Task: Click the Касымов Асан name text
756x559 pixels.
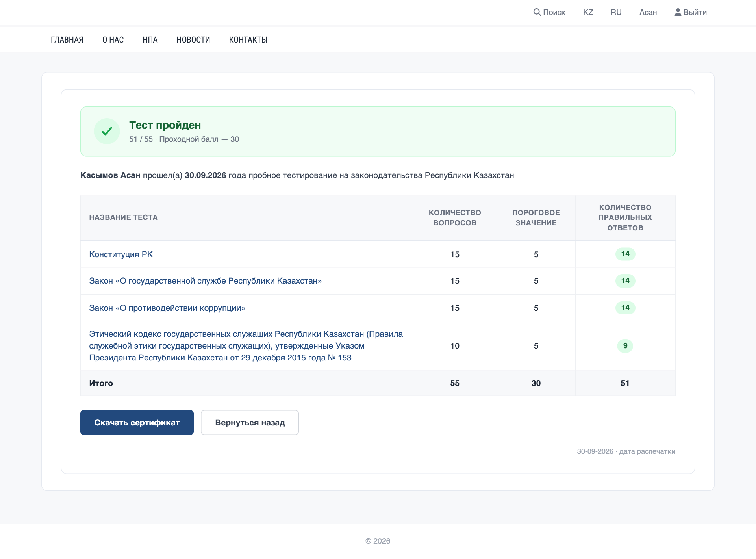Action: pos(110,175)
